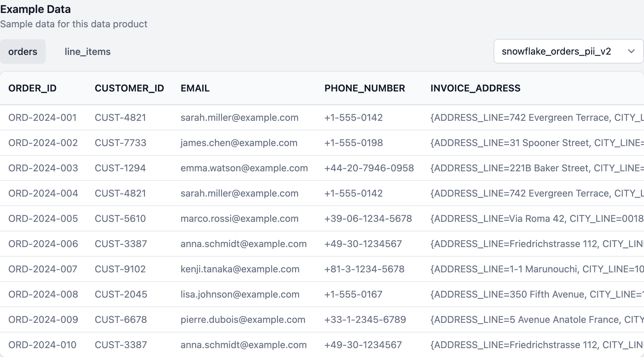Click customer CUST-9102 for kenji.tanaka
The image size is (644, 357).
coord(120,269)
